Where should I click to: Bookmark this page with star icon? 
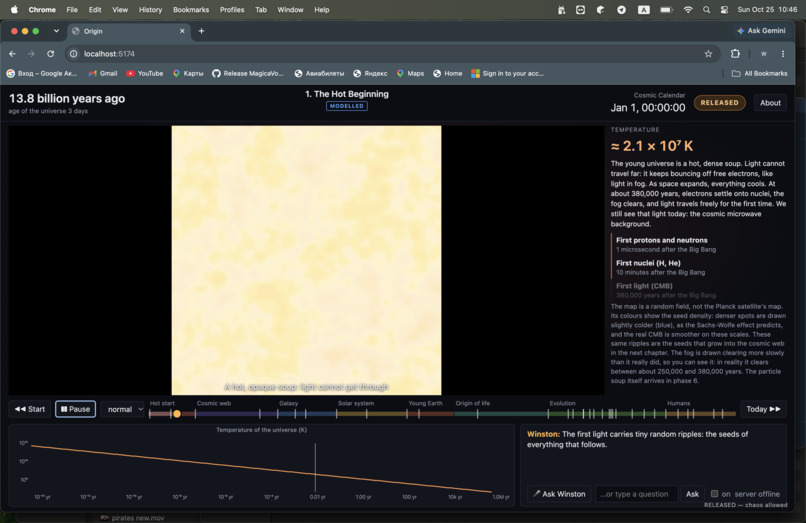click(x=708, y=53)
